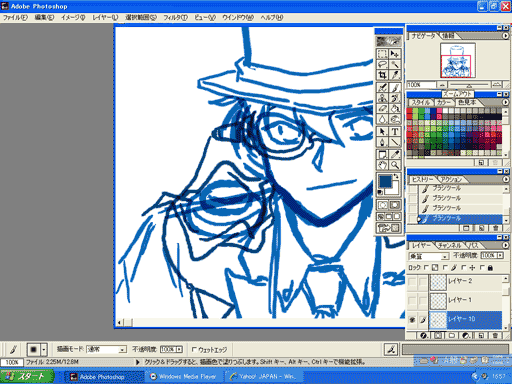Select the Airbrush tool
512x384 pixels.
382,88
